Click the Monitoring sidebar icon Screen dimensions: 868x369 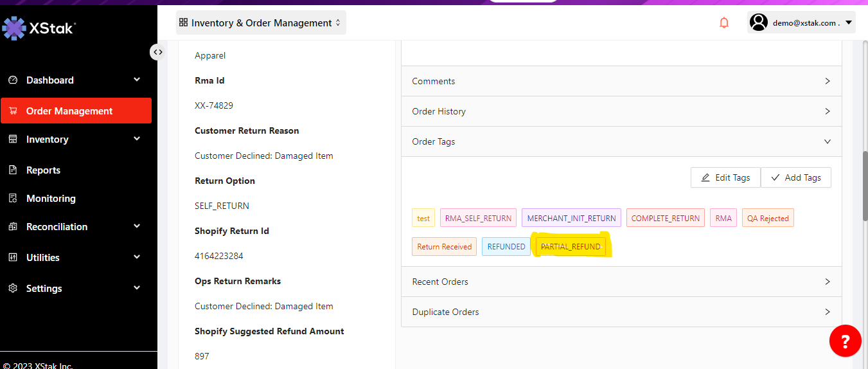pyautogui.click(x=13, y=199)
